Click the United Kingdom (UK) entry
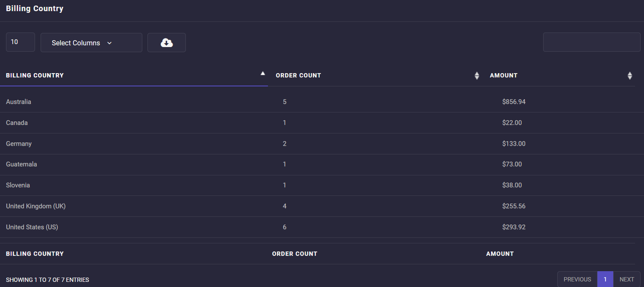This screenshot has width=644, height=287. [x=36, y=206]
